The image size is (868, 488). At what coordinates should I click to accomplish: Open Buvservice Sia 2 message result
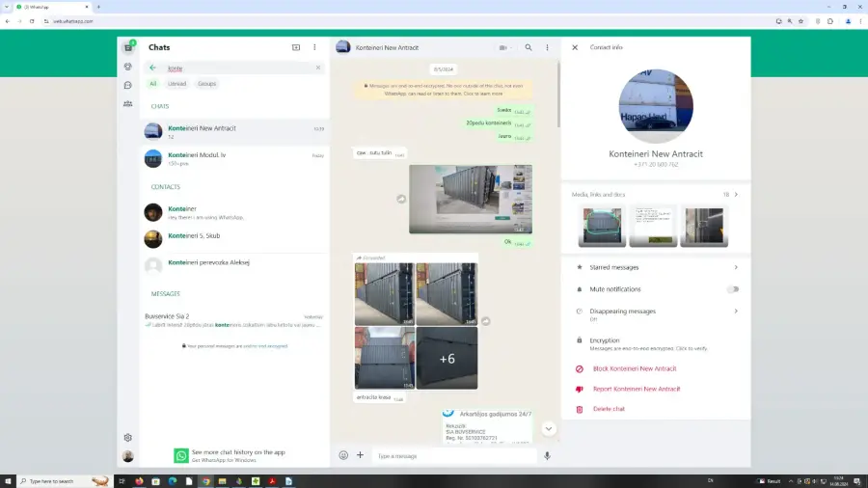click(x=234, y=320)
